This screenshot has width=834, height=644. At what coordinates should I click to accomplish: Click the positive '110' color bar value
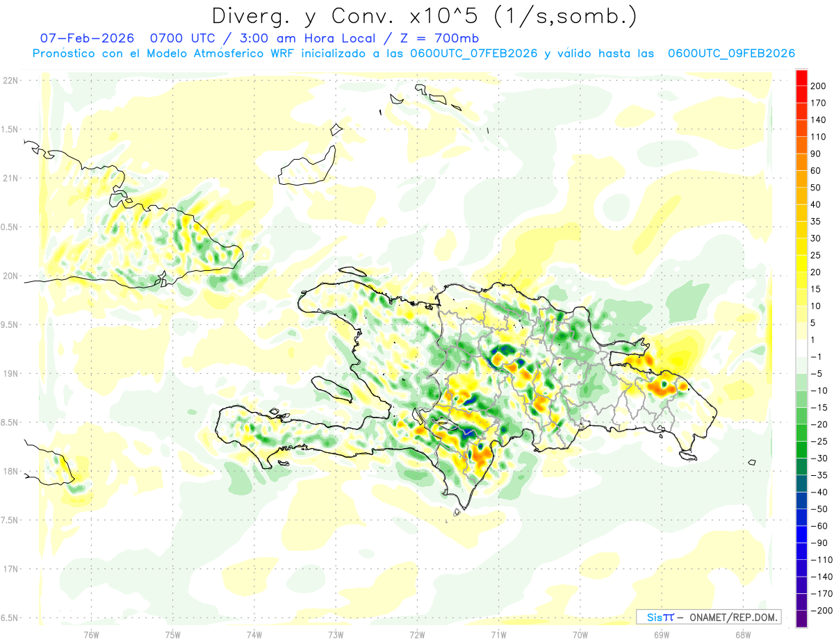point(818,137)
